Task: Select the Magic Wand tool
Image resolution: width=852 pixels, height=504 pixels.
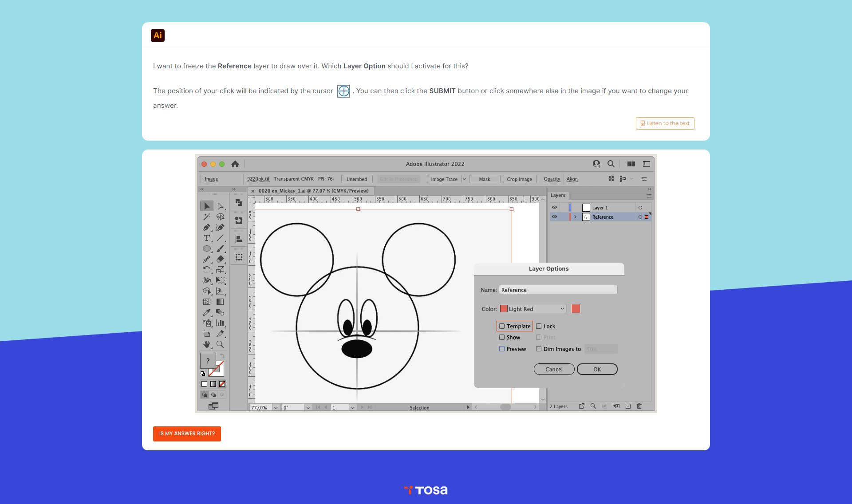Action: click(x=206, y=217)
